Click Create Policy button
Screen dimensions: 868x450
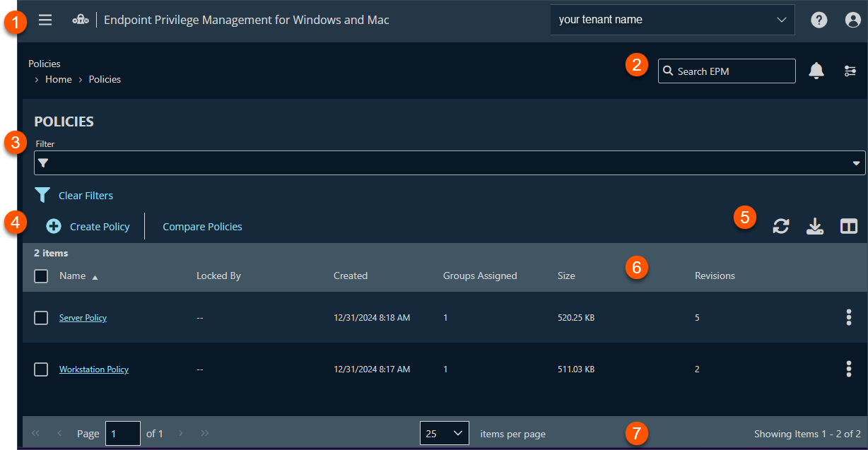point(88,227)
